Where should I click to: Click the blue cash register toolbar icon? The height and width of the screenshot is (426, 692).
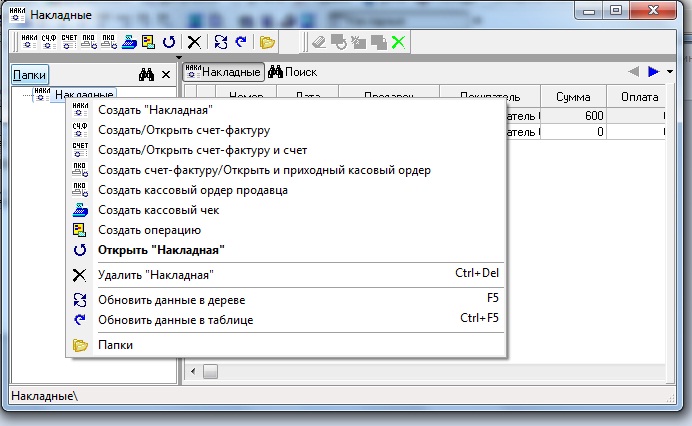coord(129,42)
